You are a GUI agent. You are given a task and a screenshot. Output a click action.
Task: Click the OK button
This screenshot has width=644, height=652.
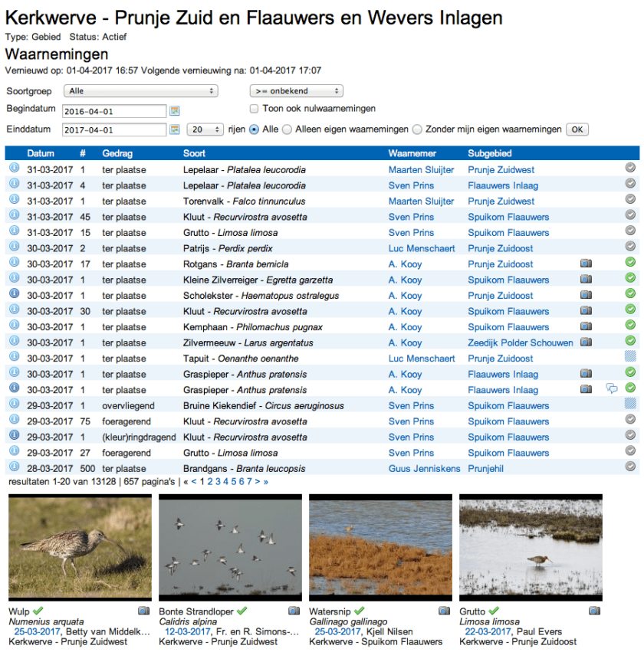coord(577,129)
